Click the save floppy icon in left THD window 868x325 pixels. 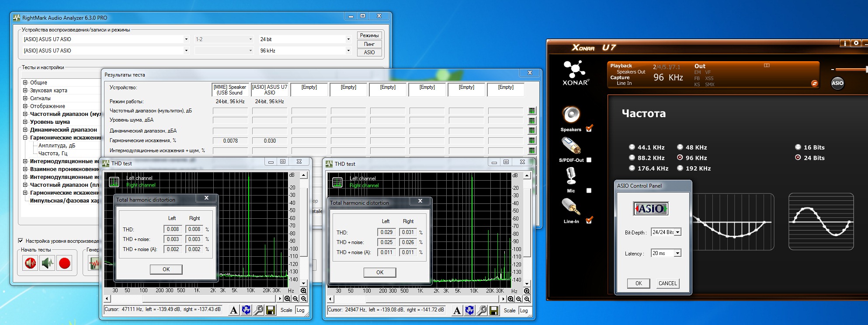(271, 310)
